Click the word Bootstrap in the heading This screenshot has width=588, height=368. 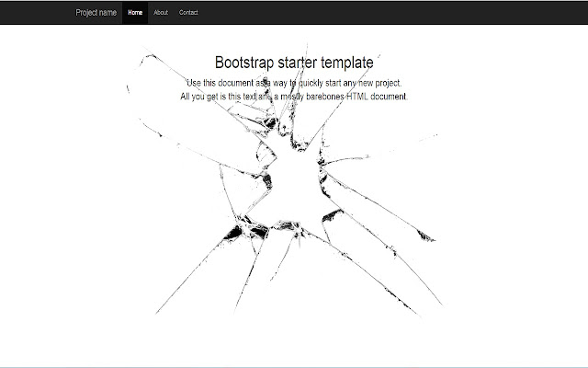click(x=244, y=63)
